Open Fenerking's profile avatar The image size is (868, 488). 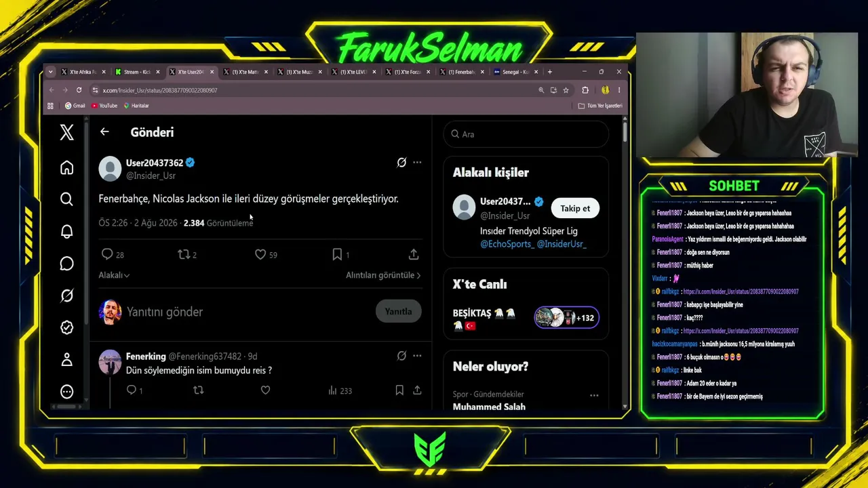point(110,362)
